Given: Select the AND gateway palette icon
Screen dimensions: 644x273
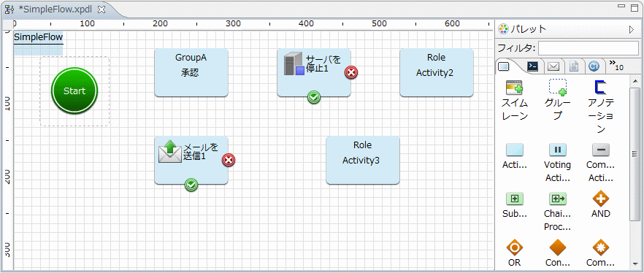Looking at the screenshot, I should click(x=600, y=199).
